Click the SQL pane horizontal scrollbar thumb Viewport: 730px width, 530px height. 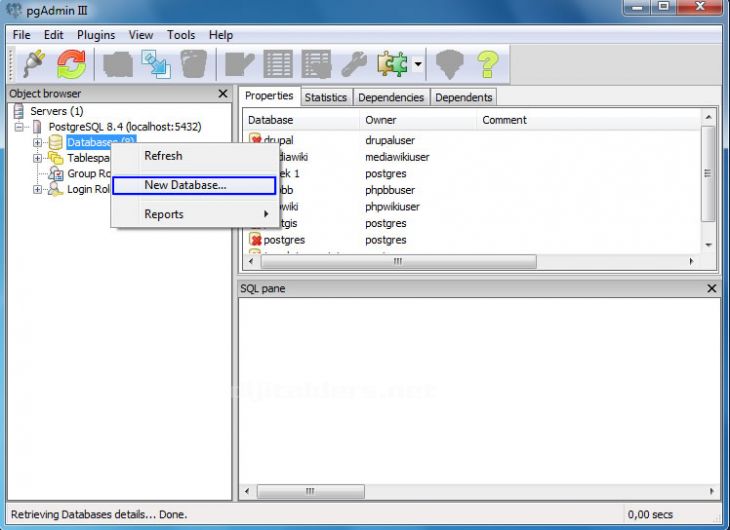[311, 491]
